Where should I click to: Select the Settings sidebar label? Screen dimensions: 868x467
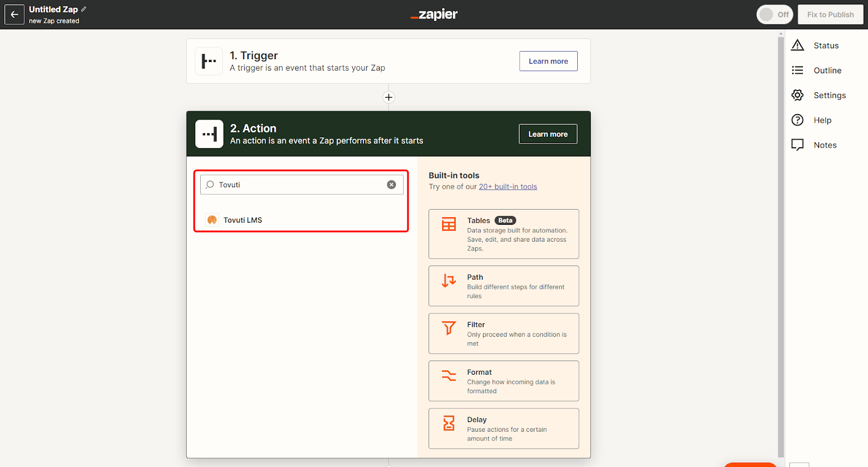[829, 96]
